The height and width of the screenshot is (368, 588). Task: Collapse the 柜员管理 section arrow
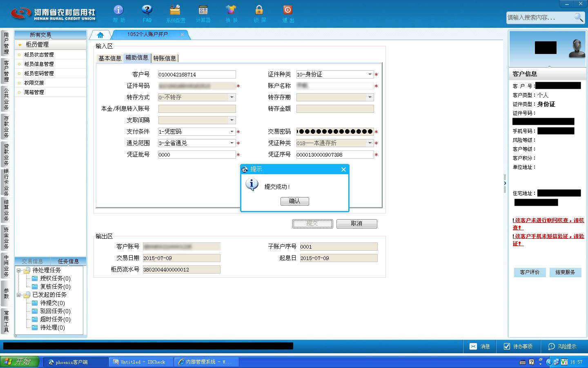click(x=20, y=45)
